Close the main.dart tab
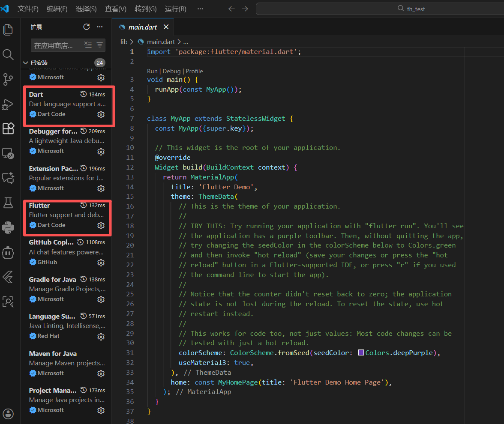 click(166, 27)
